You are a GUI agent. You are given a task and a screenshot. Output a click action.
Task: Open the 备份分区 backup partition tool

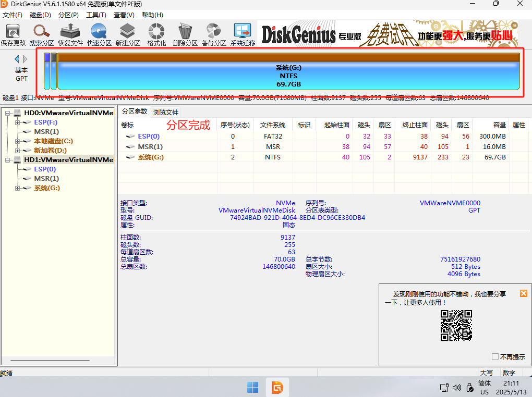pos(214,34)
